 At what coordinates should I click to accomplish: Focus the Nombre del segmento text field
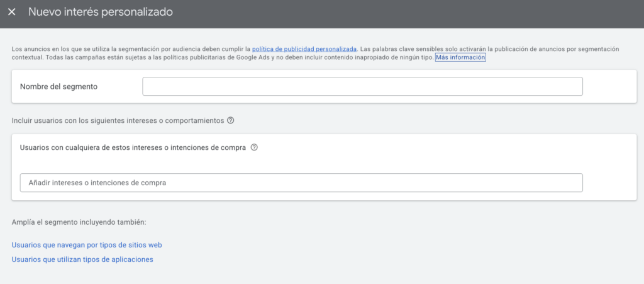(362, 86)
